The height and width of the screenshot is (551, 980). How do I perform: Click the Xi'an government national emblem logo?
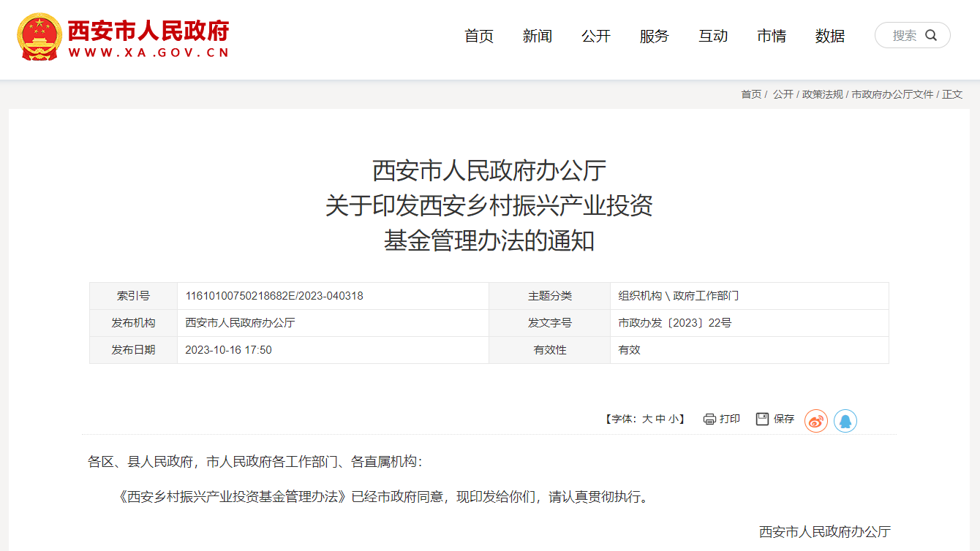39,37
